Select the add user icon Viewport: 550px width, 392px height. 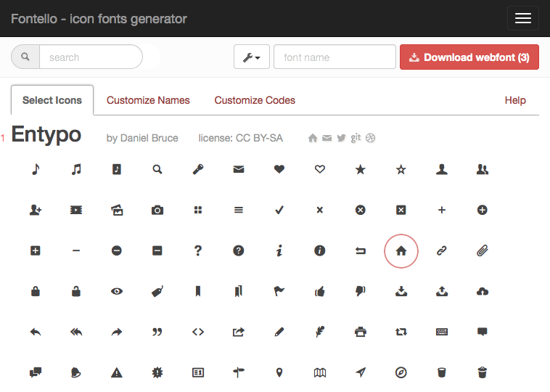36,210
